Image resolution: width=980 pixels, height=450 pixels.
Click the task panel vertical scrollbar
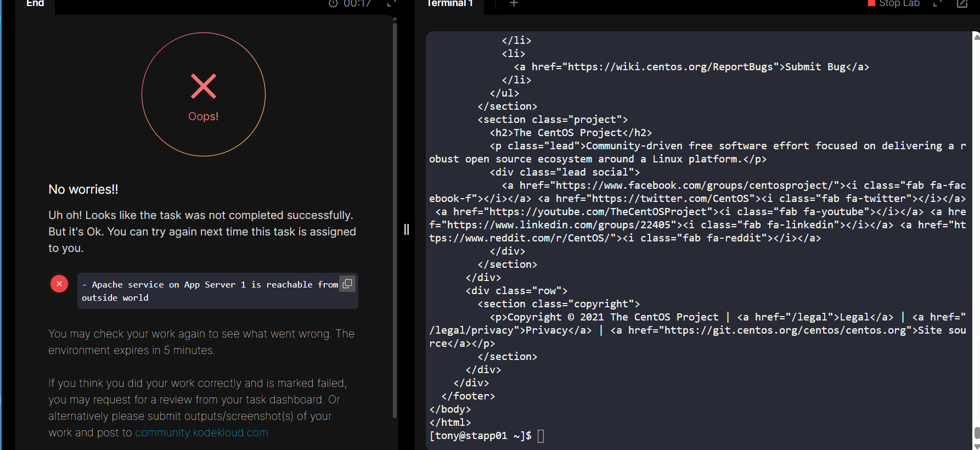pos(395,220)
